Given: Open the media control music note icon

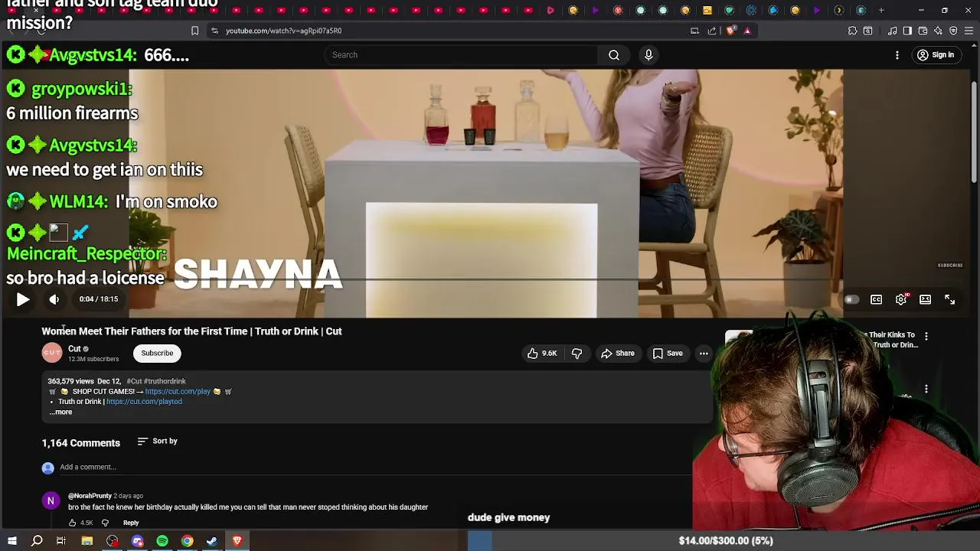Looking at the screenshot, I should coord(892,31).
